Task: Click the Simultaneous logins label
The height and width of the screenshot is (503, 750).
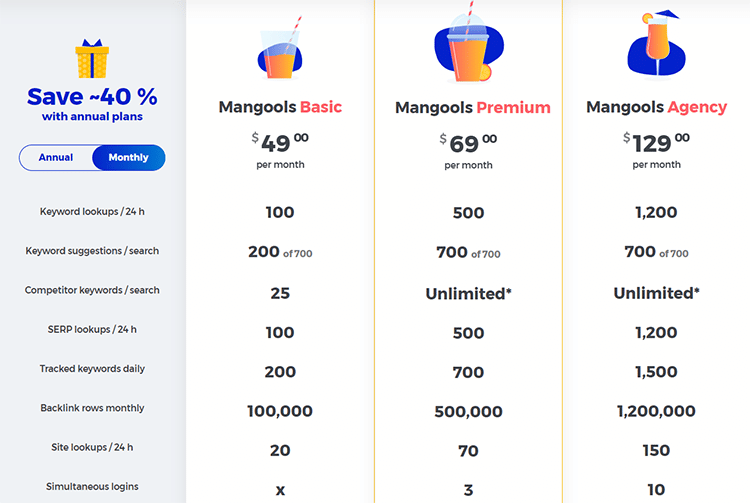Action: (92, 486)
